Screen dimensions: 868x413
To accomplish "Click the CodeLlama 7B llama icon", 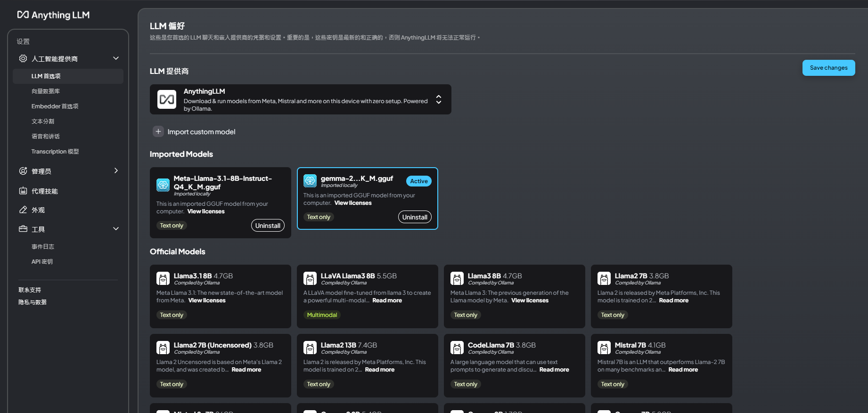I will pyautogui.click(x=457, y=348).
